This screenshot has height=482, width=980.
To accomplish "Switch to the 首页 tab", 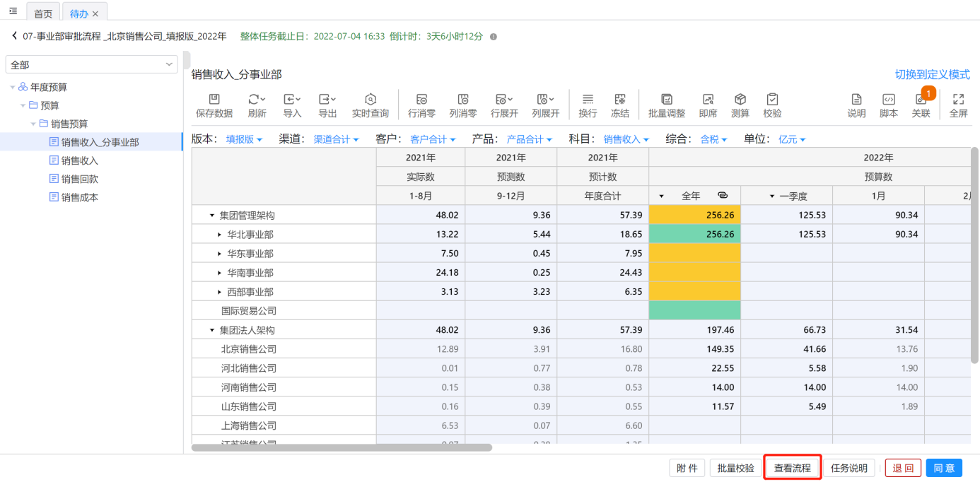I will (43, 13).
